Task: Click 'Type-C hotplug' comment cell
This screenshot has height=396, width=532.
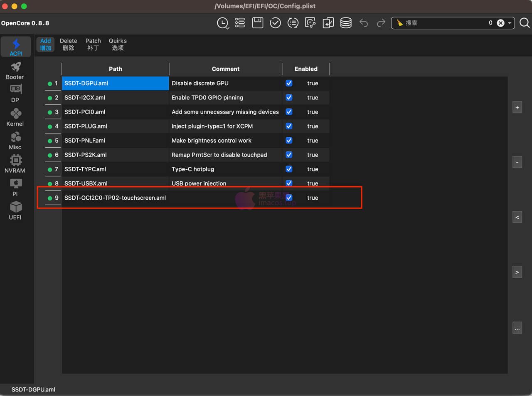Action: (226, 169)
